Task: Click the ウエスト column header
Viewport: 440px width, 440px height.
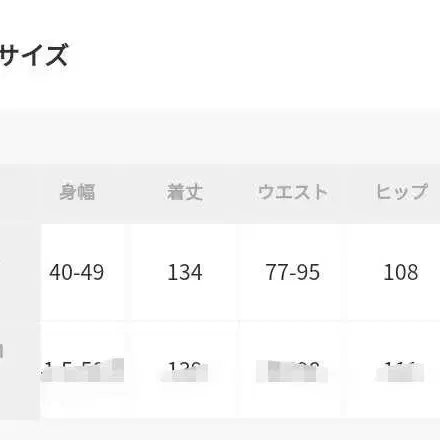Action: (293, 192)
